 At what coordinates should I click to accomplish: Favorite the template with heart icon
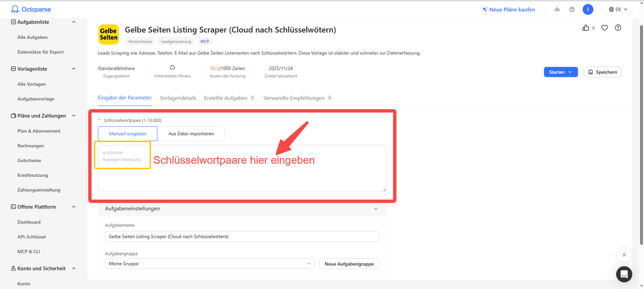point(605,28)
